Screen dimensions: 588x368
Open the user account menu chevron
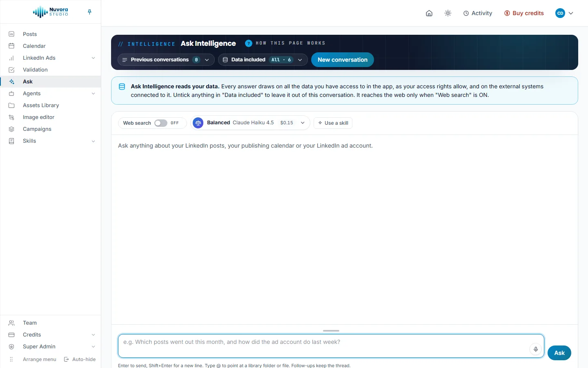pyautogui.click(x=571, y=13)
